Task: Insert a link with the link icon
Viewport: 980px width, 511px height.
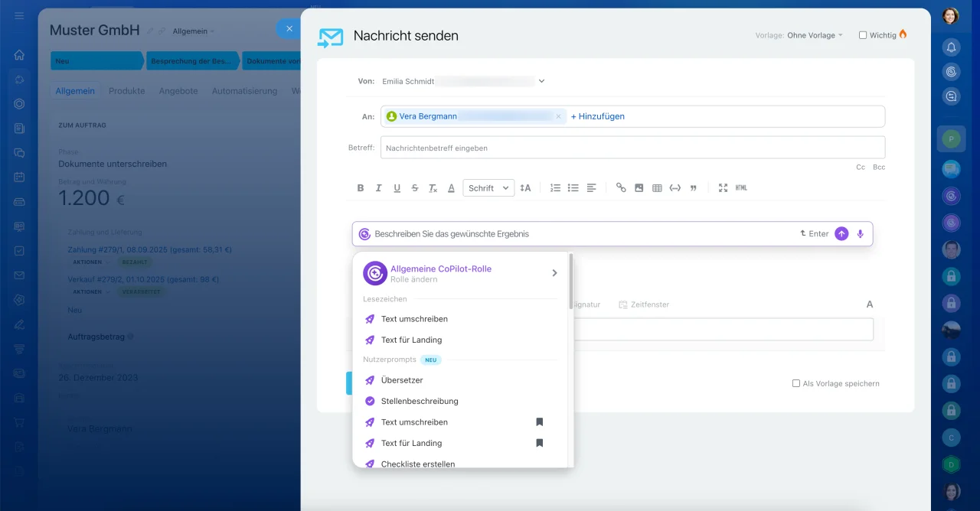Action: [x=621, y=188]
